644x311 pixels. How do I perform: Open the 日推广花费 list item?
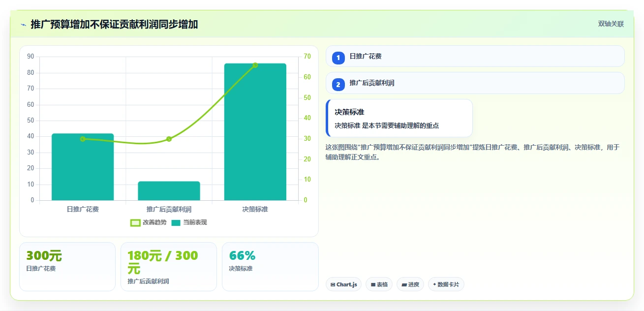click(475, 56)
